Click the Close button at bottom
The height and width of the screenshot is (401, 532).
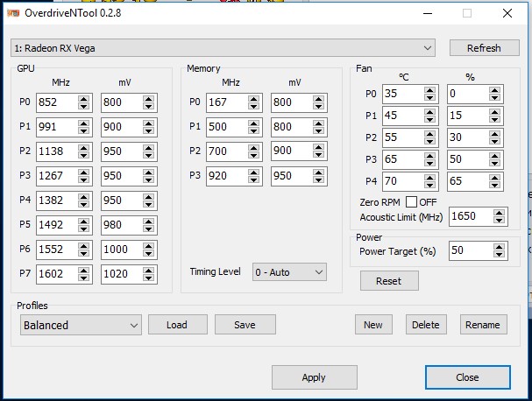click(x=467, y=377)
